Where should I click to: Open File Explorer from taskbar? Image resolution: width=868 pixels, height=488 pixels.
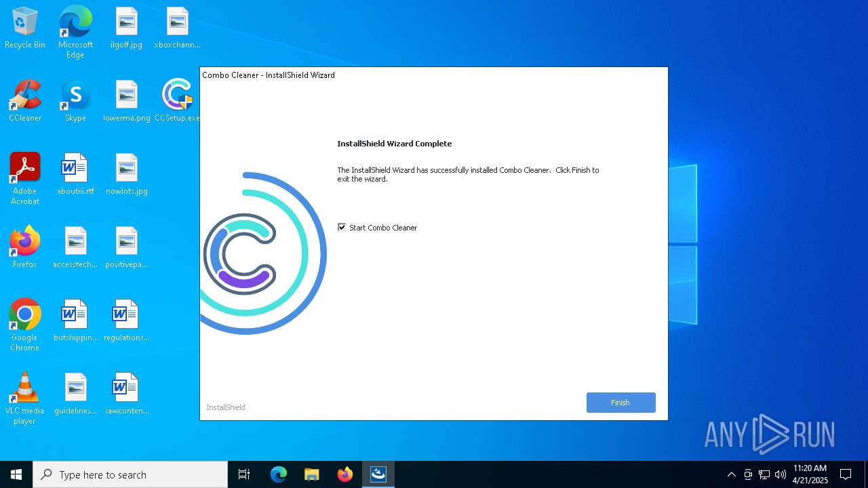[312, 474]
